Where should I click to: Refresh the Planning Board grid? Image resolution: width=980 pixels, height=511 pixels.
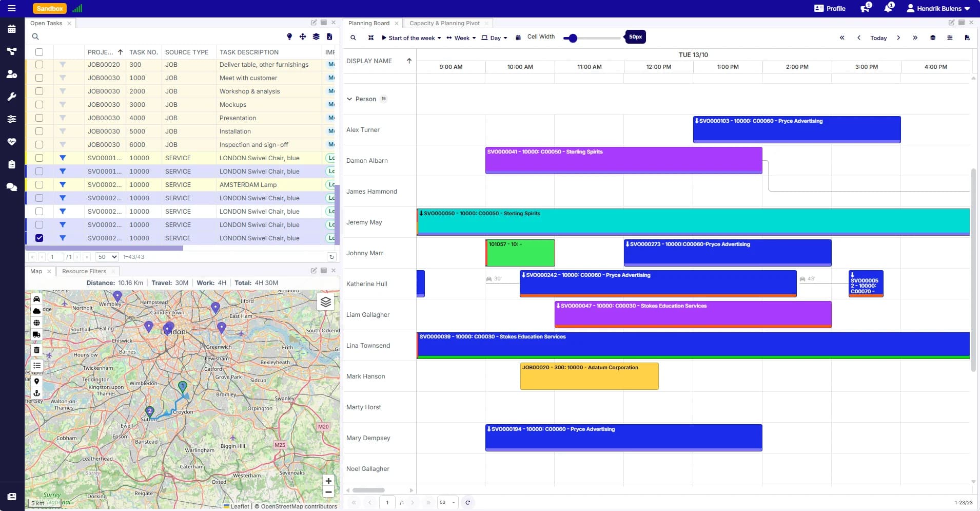pyautogui.click(x=467, y=502)
